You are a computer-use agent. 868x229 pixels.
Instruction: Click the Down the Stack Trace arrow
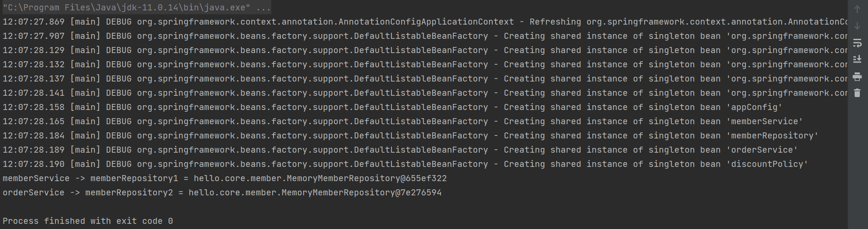(857, 26)
